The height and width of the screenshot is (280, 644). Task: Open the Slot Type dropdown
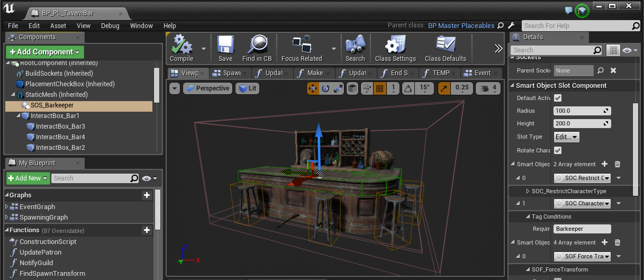(x=566, y=137)
